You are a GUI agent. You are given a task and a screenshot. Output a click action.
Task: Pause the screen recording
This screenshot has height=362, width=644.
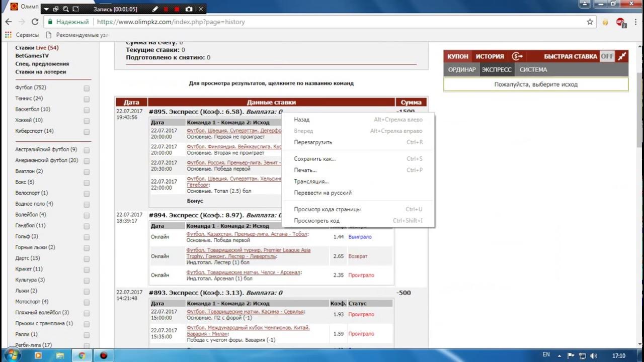(x=166, y=9)
